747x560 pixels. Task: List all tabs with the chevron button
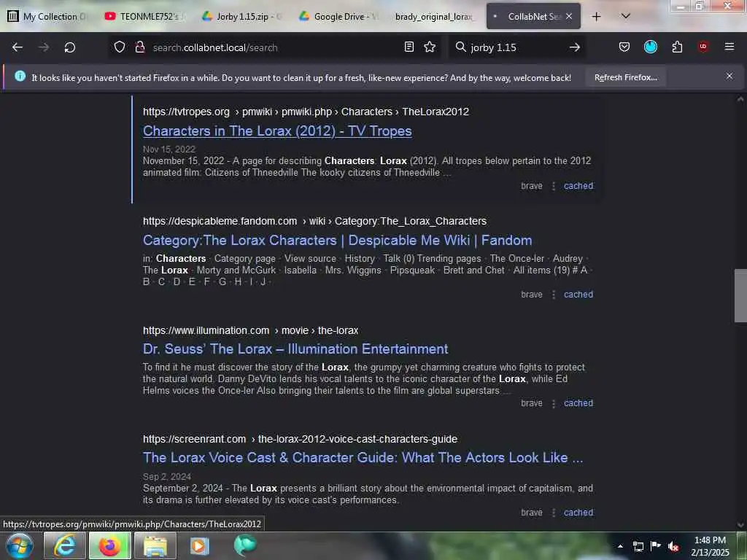click(626, 16)
